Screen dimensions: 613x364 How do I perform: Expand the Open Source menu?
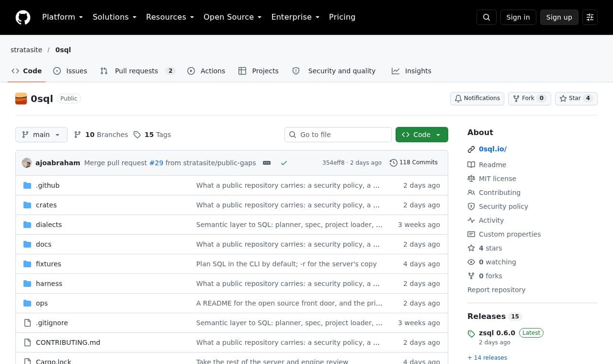tap(233, 17)
